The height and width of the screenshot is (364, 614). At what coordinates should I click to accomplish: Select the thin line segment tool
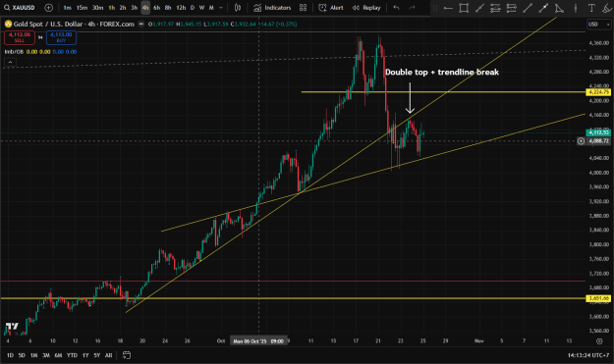(528, 8)
